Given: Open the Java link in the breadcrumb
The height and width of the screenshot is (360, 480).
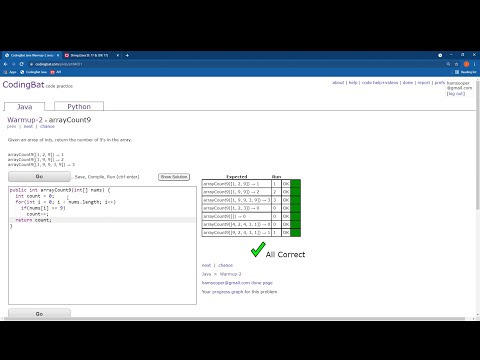Looking at the screenshot, I should [206, 274].
